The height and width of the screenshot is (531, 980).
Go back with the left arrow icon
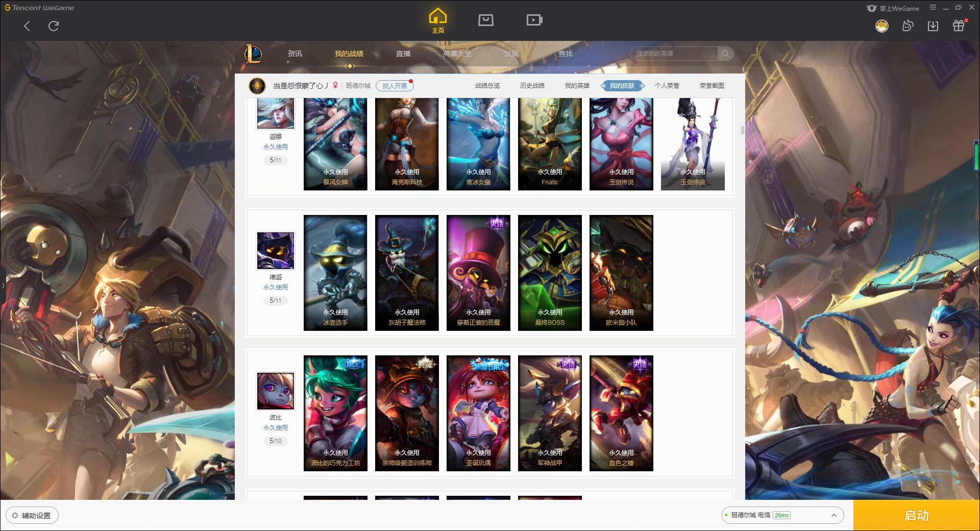[x=27, y=26]
